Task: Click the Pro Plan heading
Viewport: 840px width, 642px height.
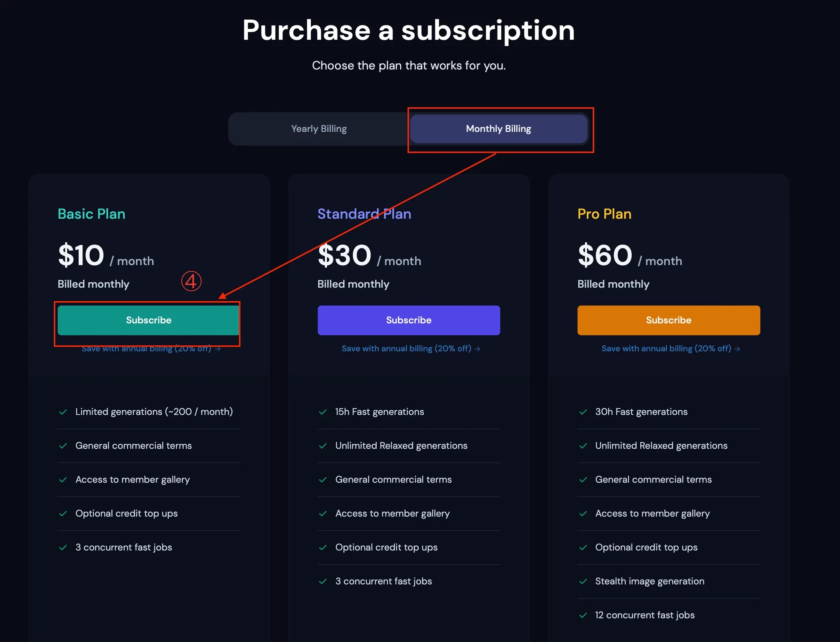Action: [x=604, y=214]
